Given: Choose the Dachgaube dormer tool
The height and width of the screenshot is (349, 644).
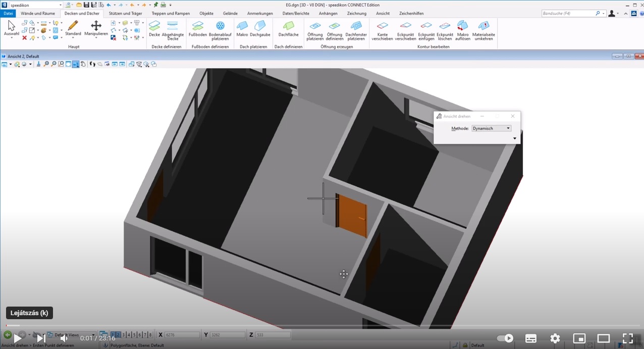Looking at the screenshot, I should point(260,28).
